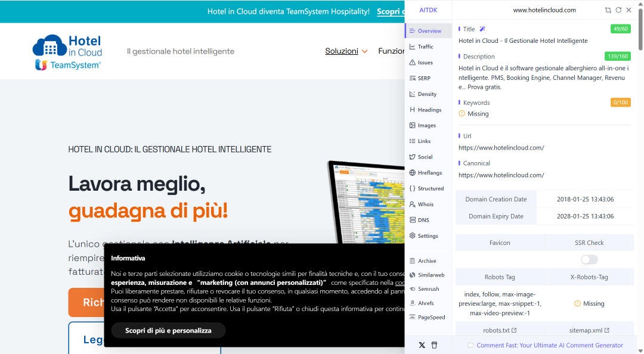Click the Favicon header cell
Image resolution: width=644 pixels, height=354 pixels.
(500, 243)
